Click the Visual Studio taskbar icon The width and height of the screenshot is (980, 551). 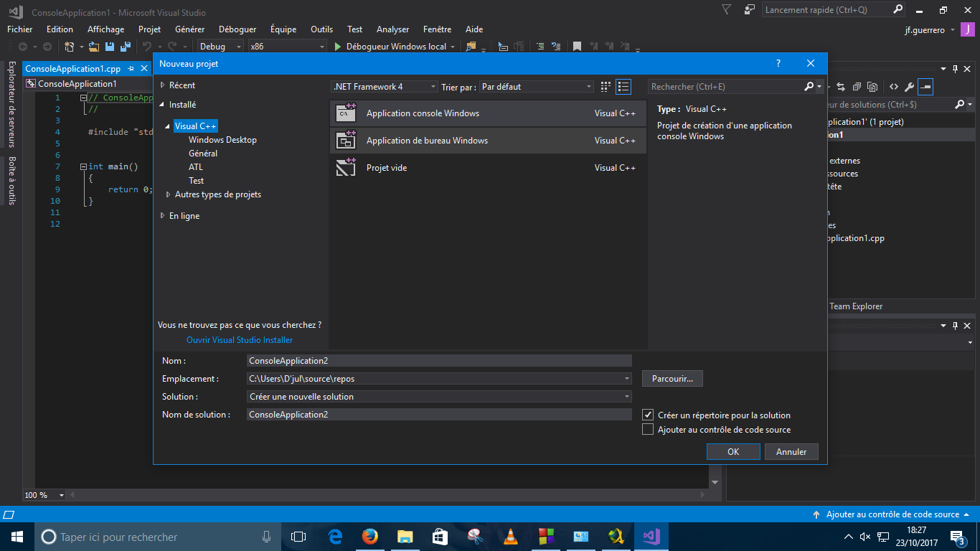click(x=651, y=536)
